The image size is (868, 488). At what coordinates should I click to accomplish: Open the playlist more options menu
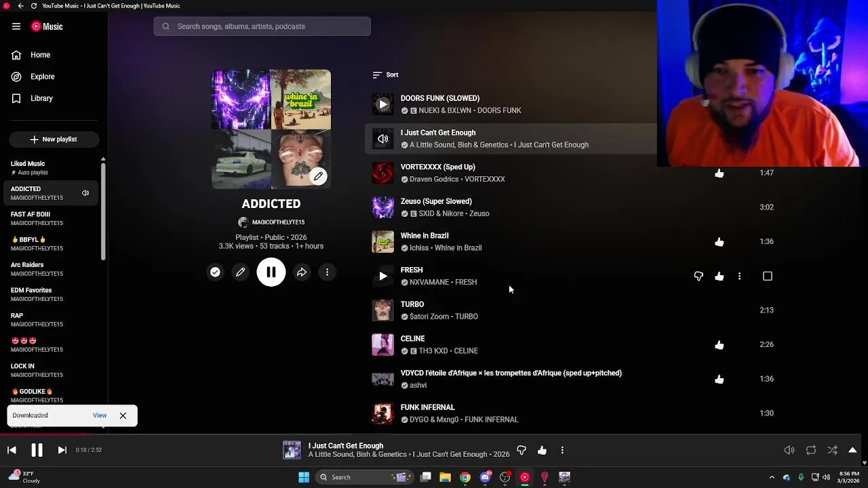(327, 272)
